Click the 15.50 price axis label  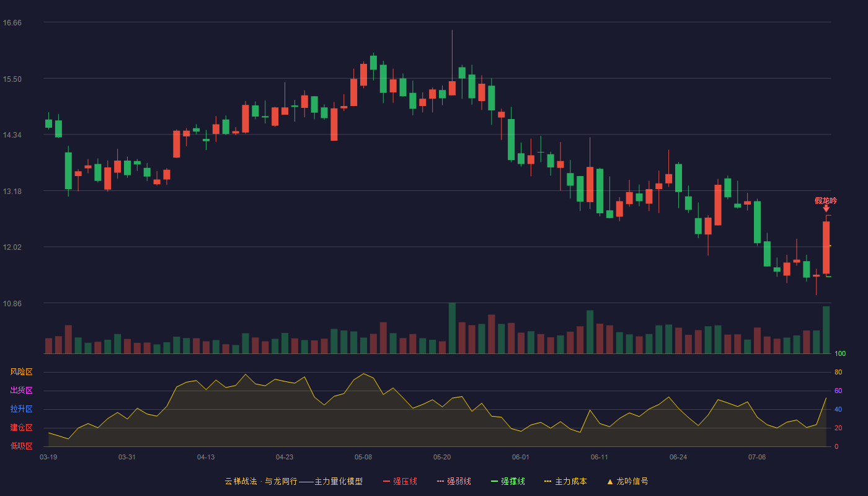(12, 79)
